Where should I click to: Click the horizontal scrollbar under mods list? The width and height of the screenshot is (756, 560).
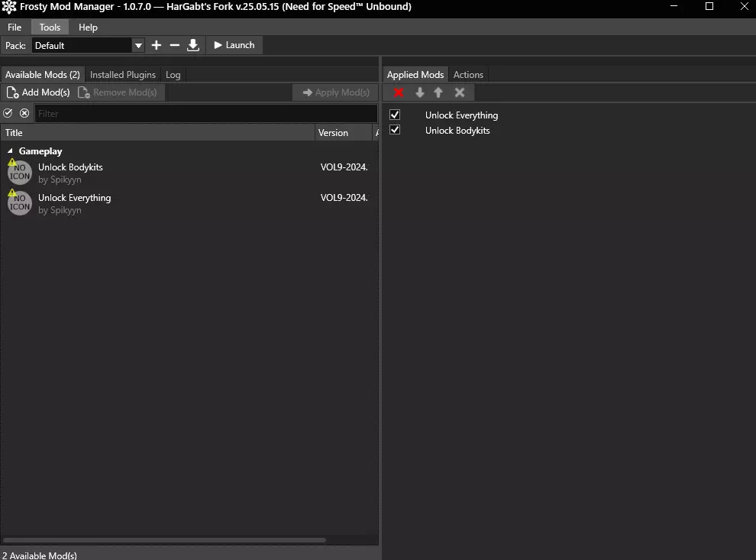164,540
